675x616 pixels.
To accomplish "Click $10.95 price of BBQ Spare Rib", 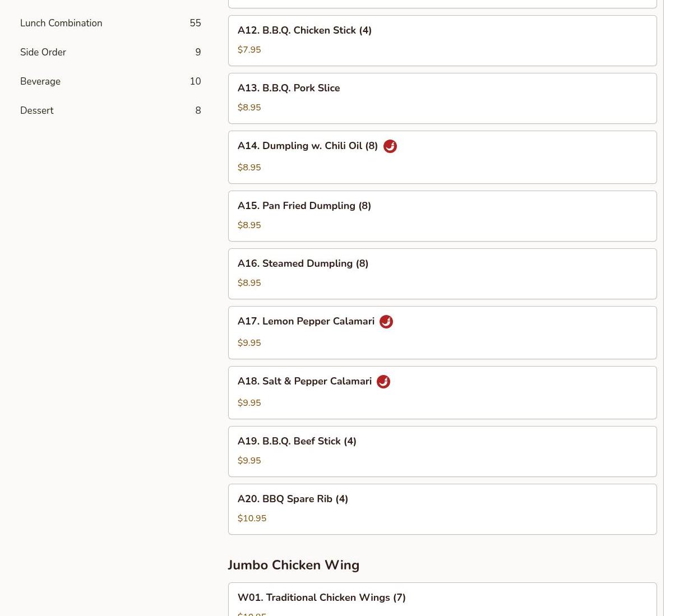I will (x=252, y=518).
